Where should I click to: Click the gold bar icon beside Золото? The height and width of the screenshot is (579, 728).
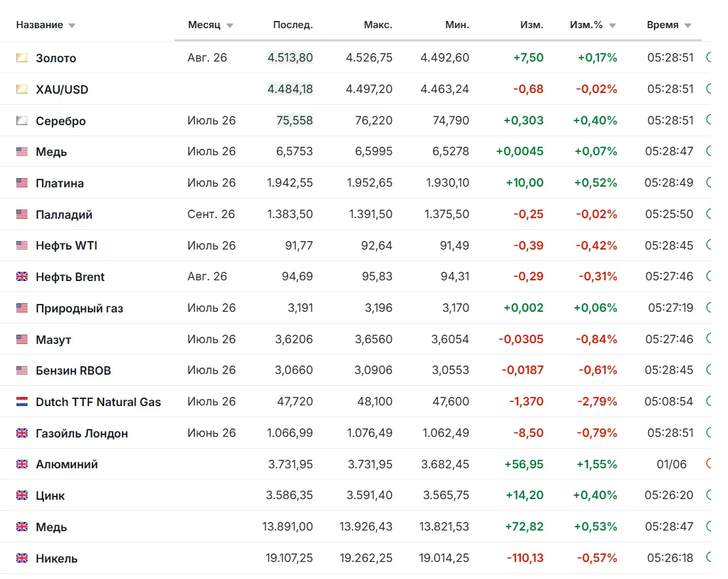pos(22,58)
